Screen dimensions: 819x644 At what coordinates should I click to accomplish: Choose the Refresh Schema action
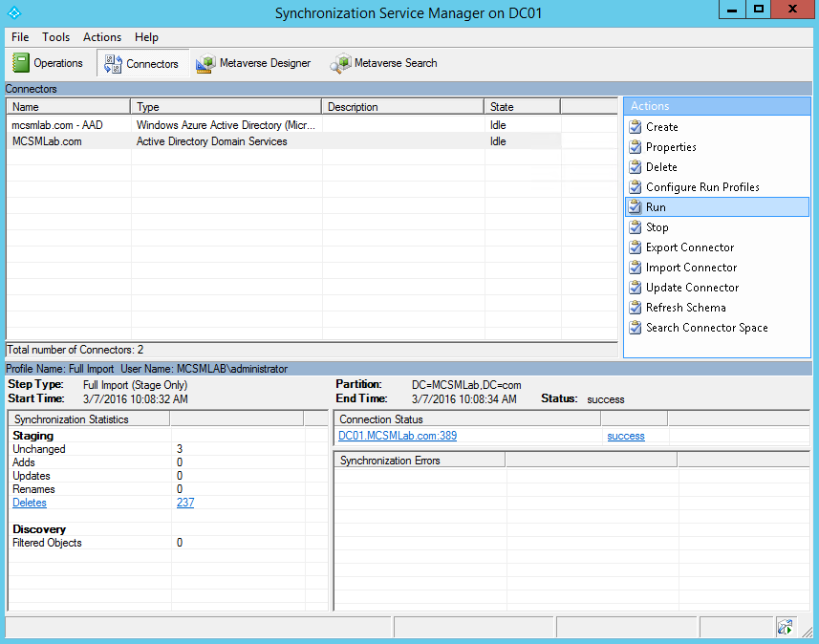tap(686, 307)
